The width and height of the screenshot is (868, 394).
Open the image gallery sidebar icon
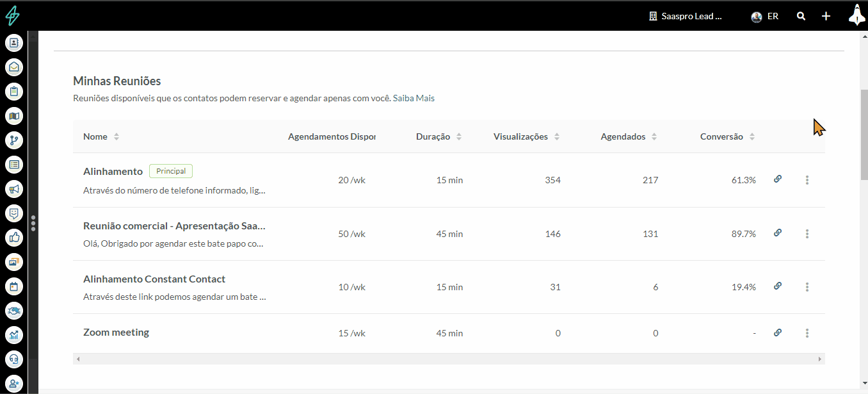point(14,261)
